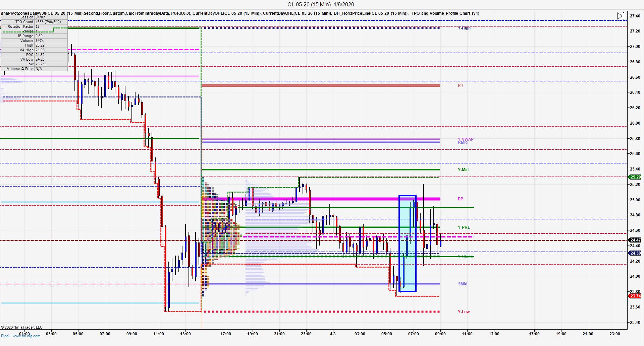Click the © 2020 NinjaTrader, LLC text
Screen dimensions: 644x346
click(22, 327)
